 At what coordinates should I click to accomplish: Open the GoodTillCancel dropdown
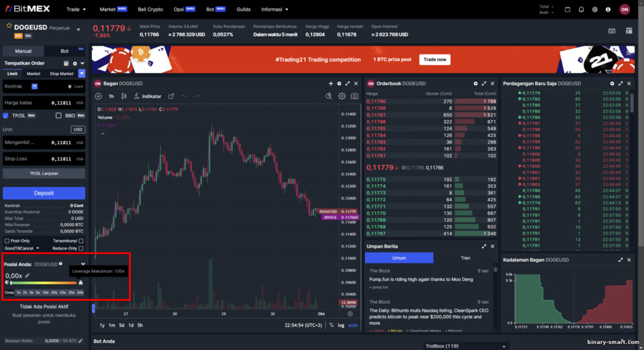coord(21,248)
